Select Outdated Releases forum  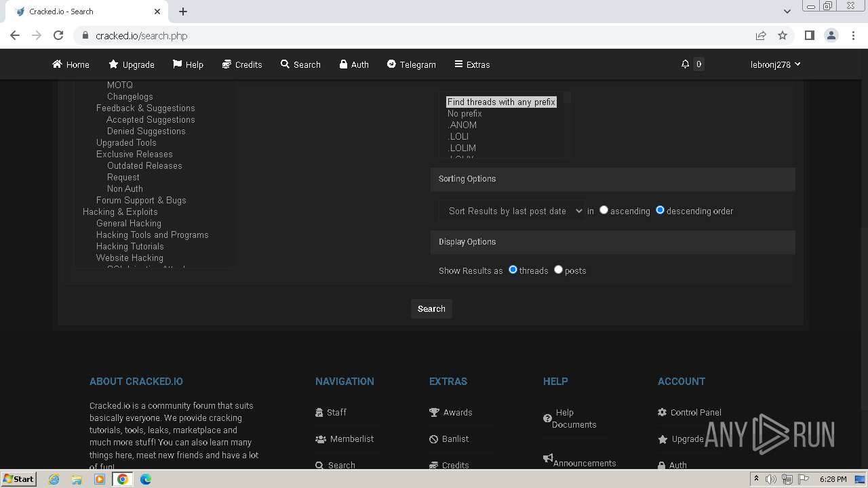(x=144, y=165)
